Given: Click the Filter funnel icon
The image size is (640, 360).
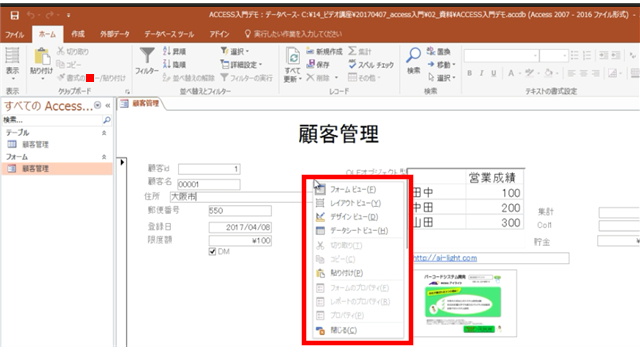Looking at the screenshot, I should coord(147,56).
